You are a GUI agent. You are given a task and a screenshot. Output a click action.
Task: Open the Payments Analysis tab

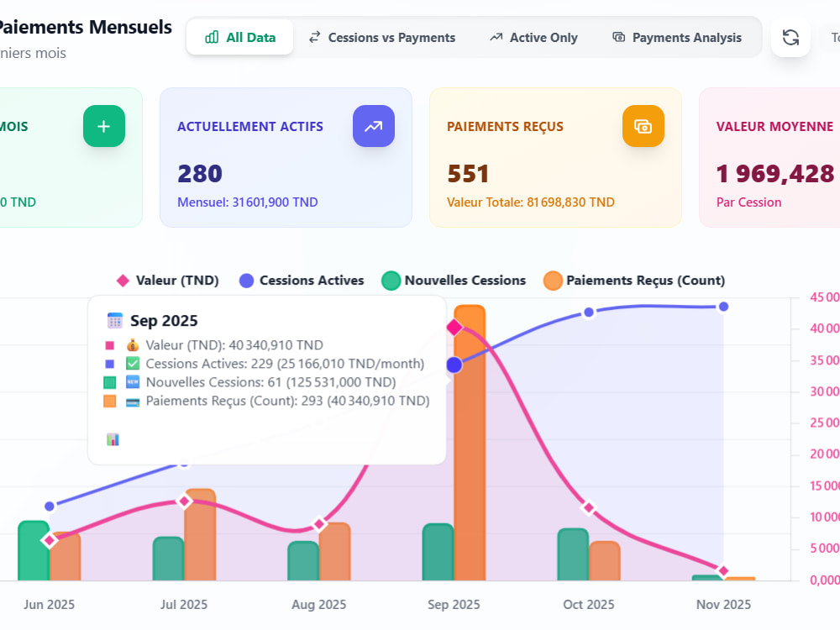(677, 38)
